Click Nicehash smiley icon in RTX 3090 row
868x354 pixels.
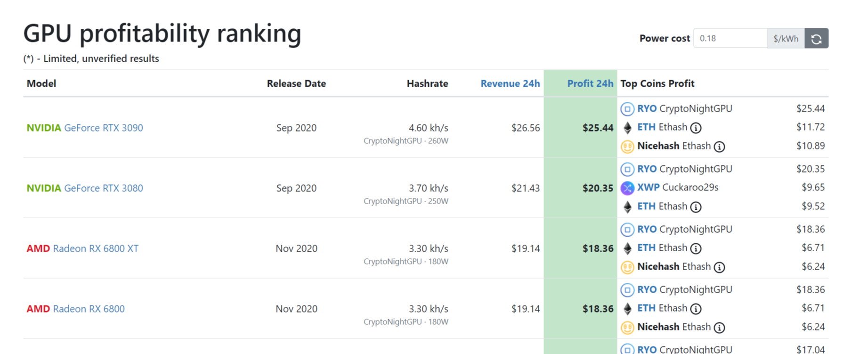point(627,147)
